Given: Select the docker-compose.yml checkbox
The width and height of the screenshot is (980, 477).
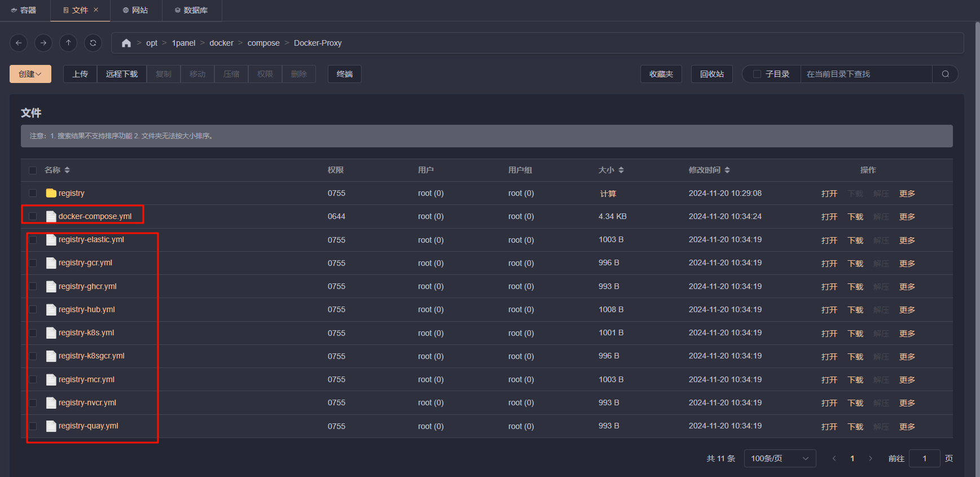Looking at the screenshot, I should pos(33,216).
